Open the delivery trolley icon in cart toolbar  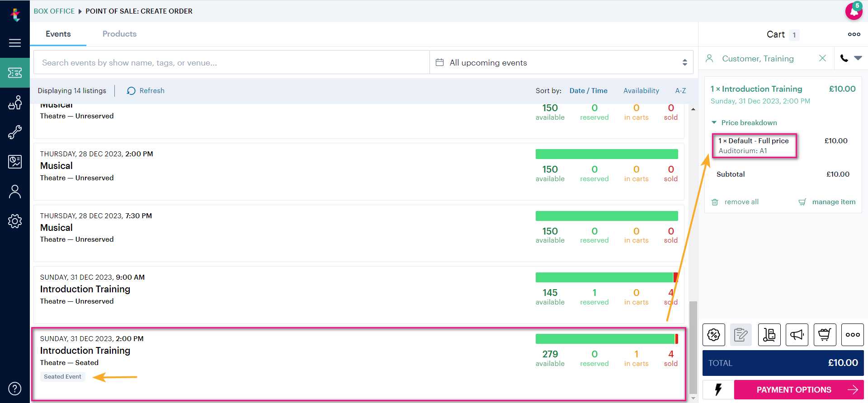(769, 335)
